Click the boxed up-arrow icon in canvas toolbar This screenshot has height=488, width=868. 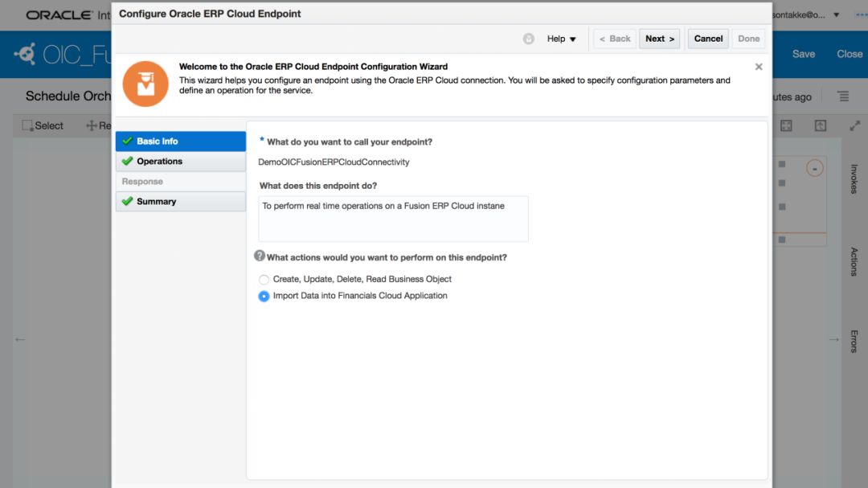point(821,125)
